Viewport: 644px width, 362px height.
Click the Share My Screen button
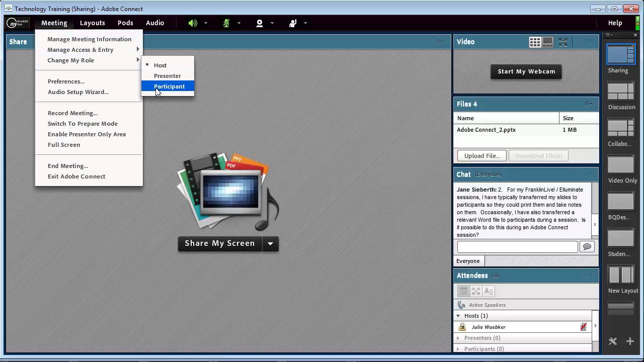coord(220,244)
